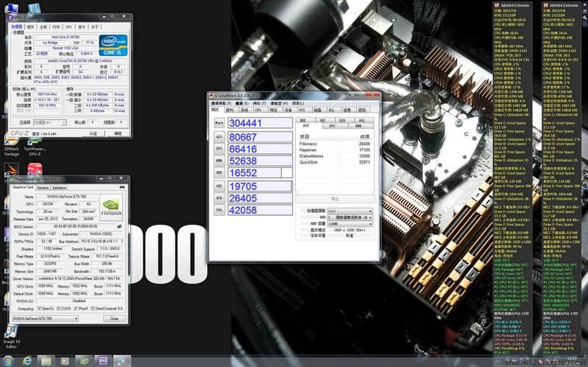Run the OGL benchmark button
The width and height of the screenshot is (588, 367).
tap(219, 210)
